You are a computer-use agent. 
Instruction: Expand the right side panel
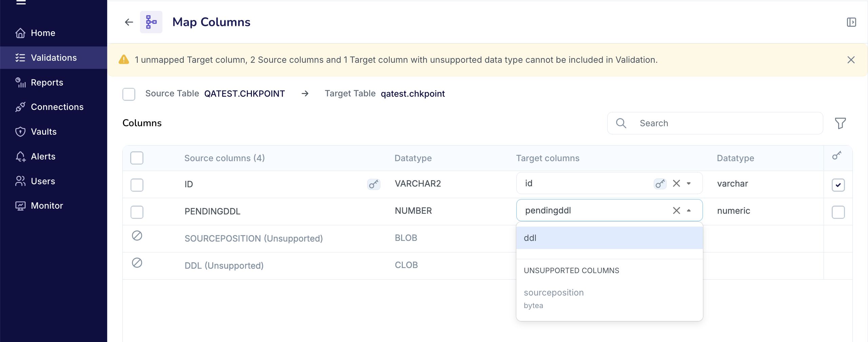pos(852,22)
